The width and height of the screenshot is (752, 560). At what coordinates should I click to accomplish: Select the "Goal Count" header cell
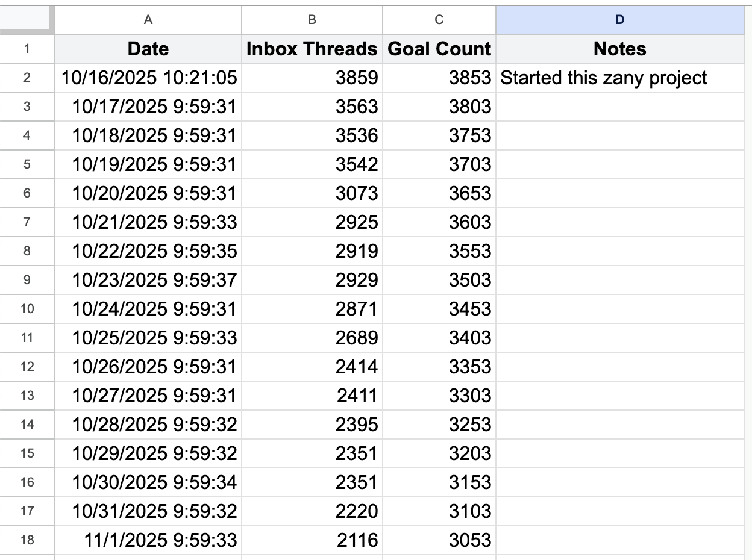click(439, 49)
